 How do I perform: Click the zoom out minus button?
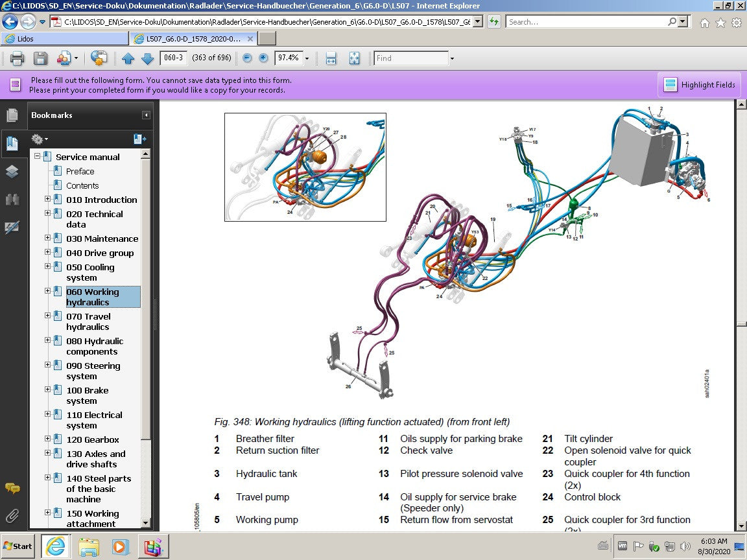[x=247, y=58]
